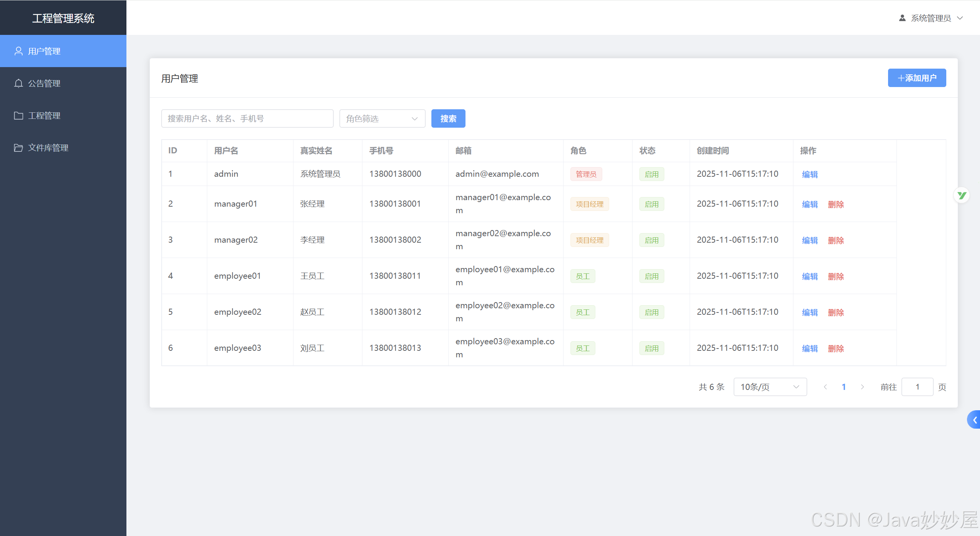Delete the manager02 user
Viewport: 980px width, 536px height.
836,240
